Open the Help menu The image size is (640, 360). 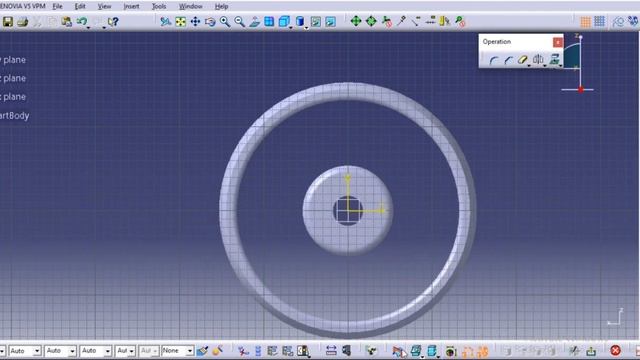point(221,7)
